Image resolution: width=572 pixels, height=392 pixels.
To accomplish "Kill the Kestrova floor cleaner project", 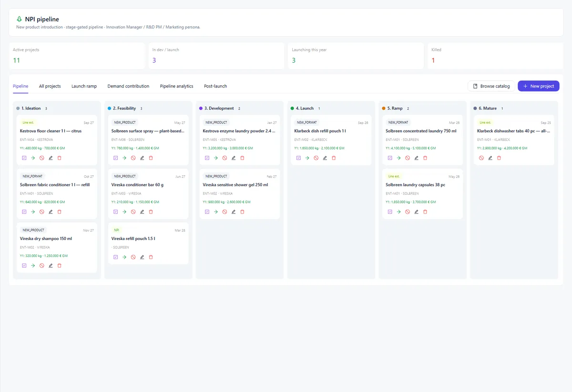I will click(42, 158).
